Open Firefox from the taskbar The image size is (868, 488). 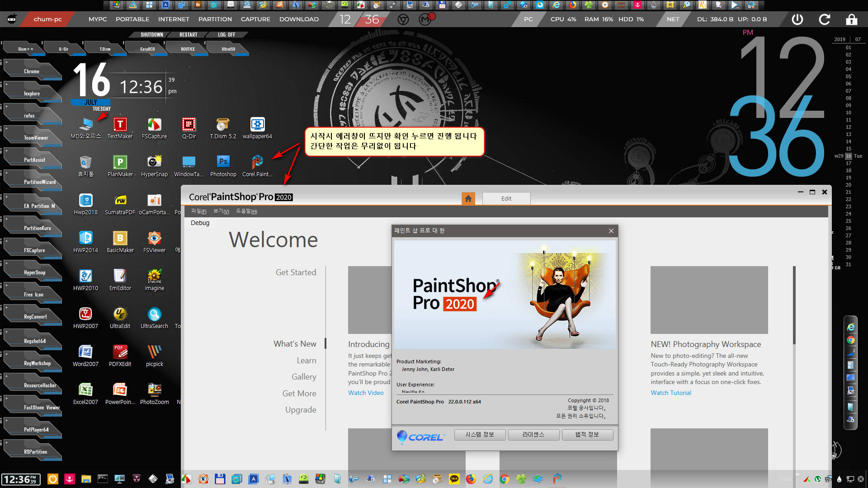471,479
